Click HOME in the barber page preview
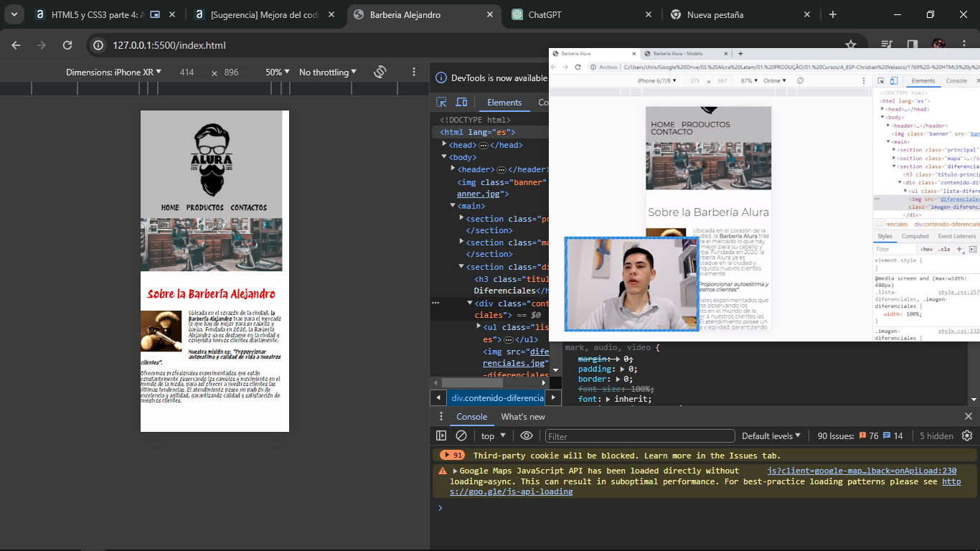Image resolution: width=980 pixels, height=551 pixels. point(170,207)
